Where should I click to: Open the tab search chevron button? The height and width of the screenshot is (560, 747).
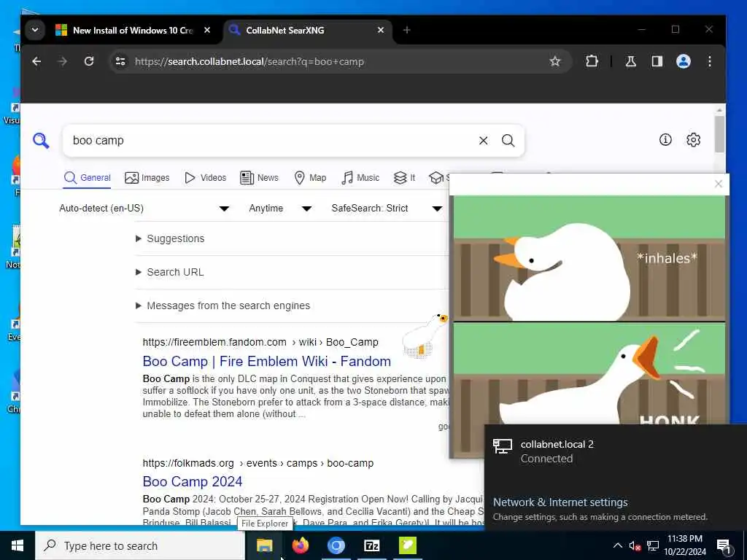[x=35, y=30]
